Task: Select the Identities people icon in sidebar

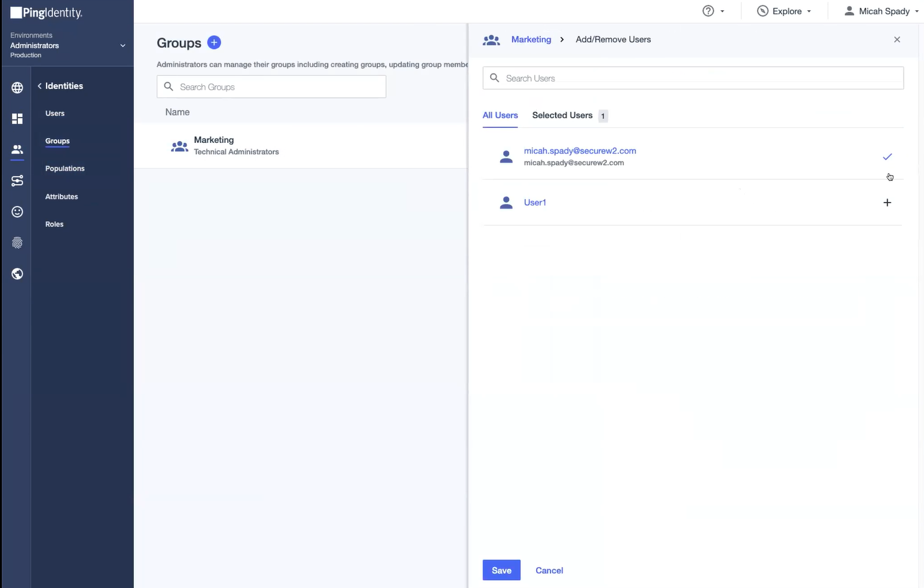Action: point(17,151)
